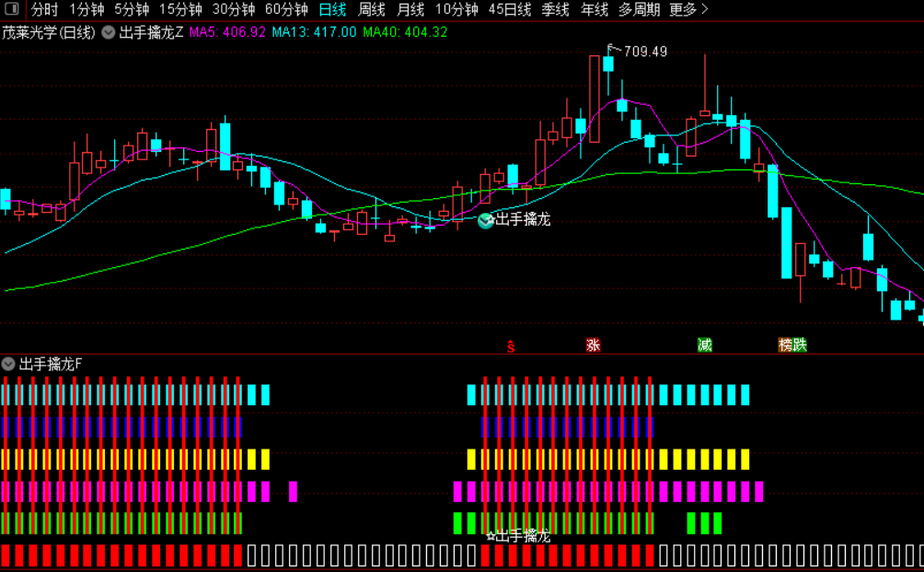Screen dimensions: 924x572
Task: Click the MA40 value label
Action: tap(405, 32)
